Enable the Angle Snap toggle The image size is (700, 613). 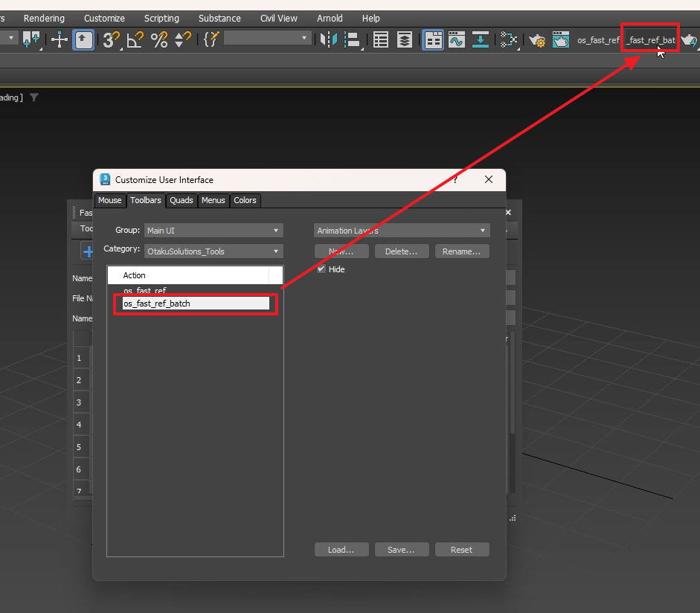coord(135,40)
